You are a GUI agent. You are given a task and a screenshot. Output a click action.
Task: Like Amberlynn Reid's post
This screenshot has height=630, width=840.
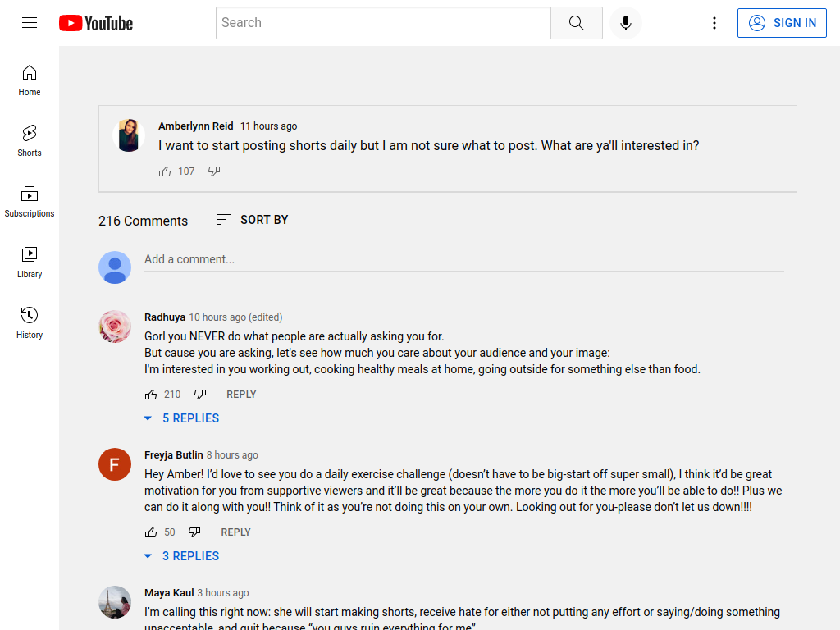click(164, 171)
